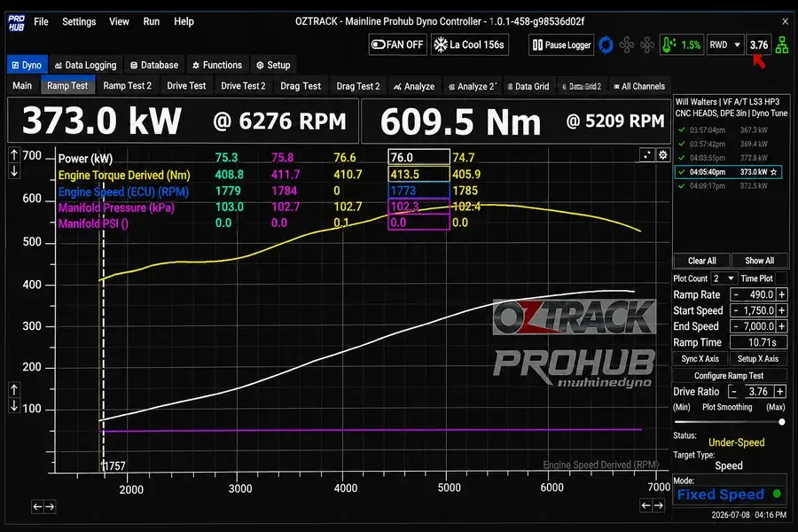This screenshot has width=798, height=532.
Task: Click the star on the 373.0 kW run
Action: [773, 172]
